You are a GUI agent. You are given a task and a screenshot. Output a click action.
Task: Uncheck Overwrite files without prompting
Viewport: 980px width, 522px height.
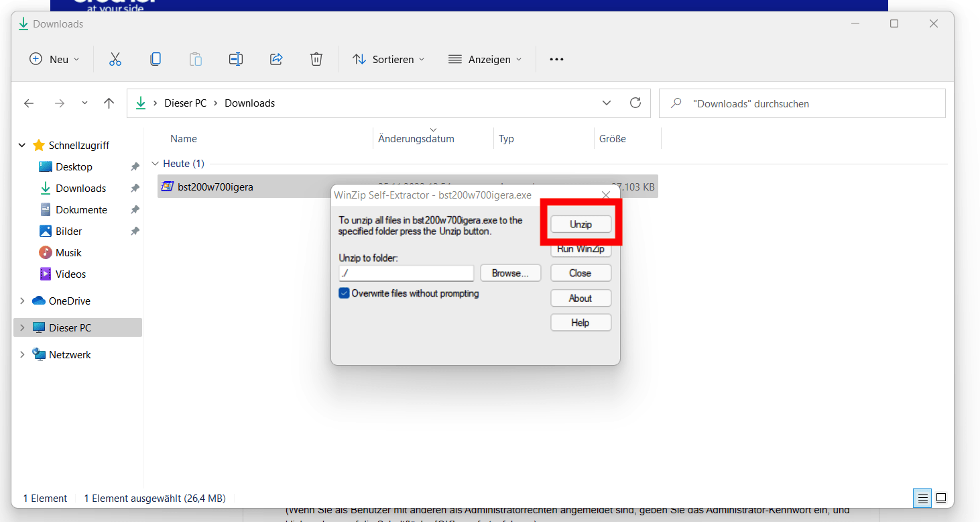(x=344, y=293)
